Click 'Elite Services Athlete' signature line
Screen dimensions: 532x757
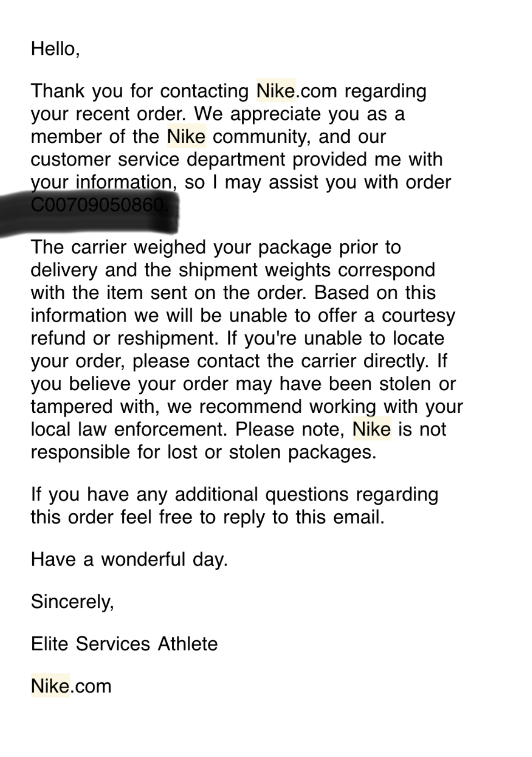click(124, 644)
